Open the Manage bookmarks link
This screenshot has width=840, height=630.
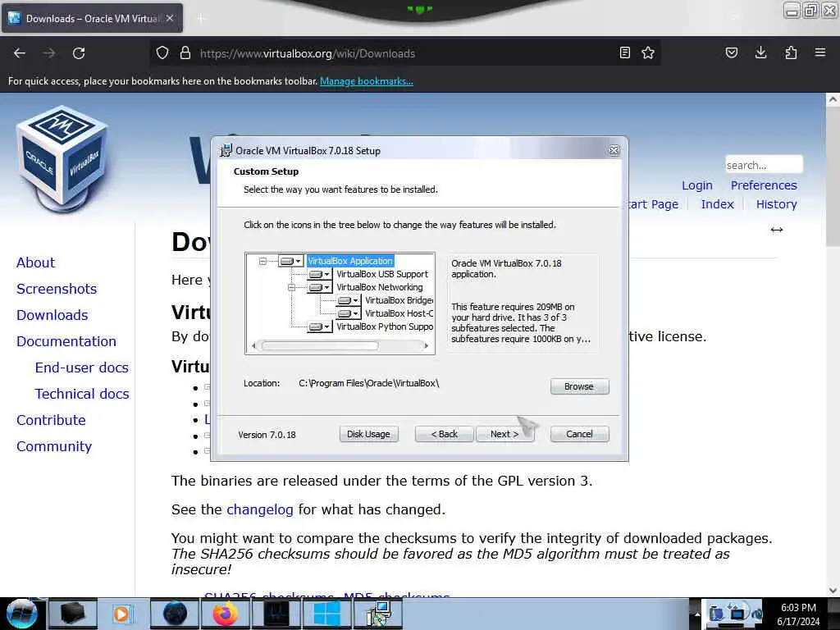click(367, 81)
